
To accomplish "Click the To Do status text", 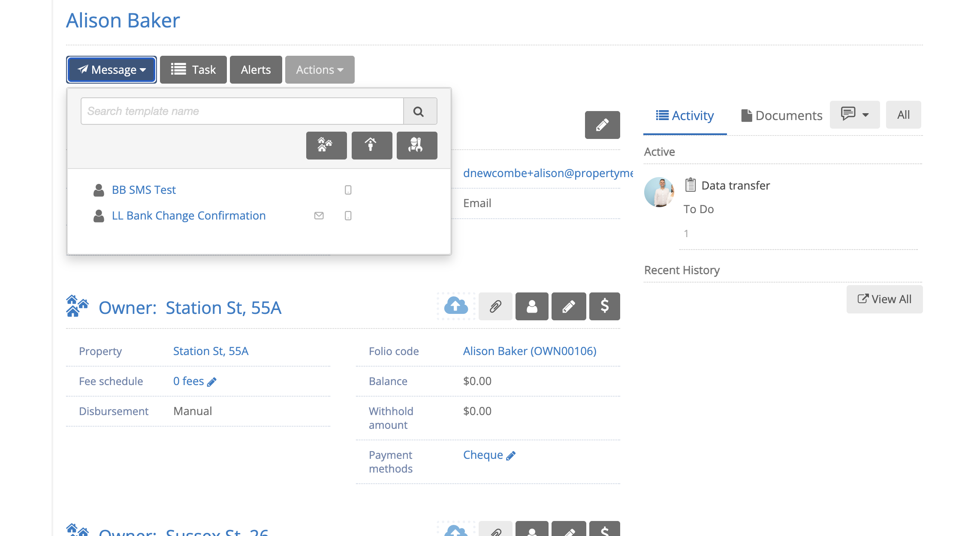I will click(698, 209).
